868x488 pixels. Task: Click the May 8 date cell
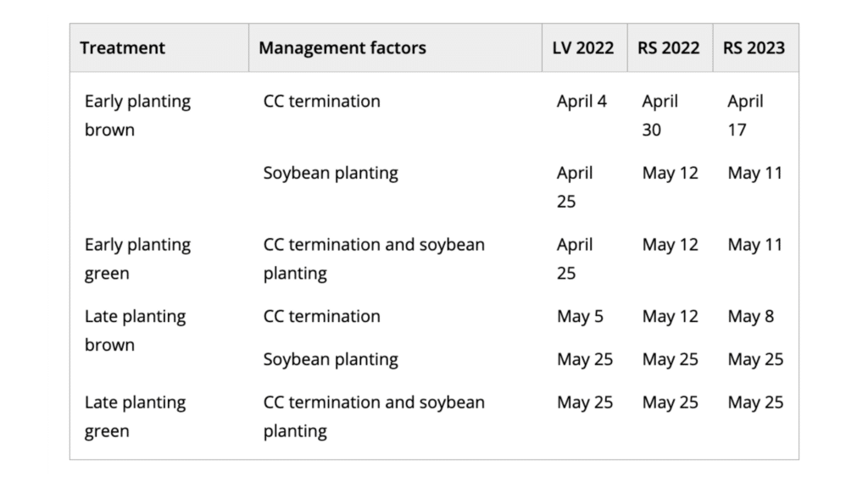tap(749, 317)
